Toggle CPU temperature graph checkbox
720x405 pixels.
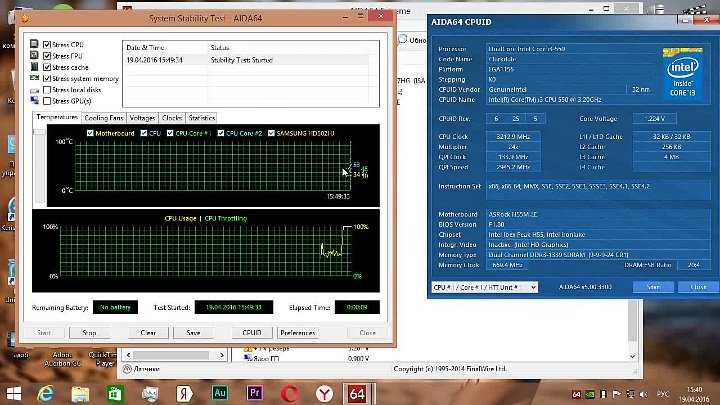[144, 133]
